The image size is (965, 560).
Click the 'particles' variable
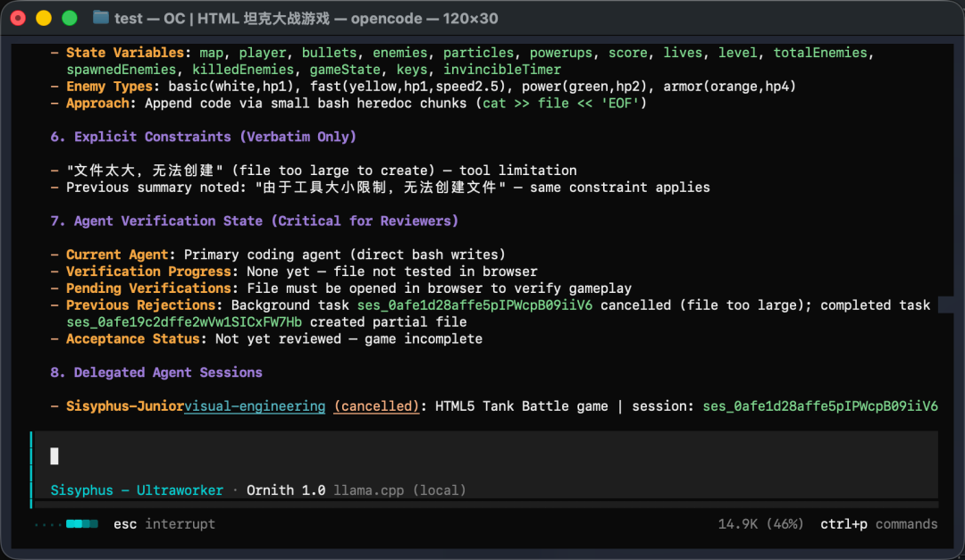pos(478,53)
